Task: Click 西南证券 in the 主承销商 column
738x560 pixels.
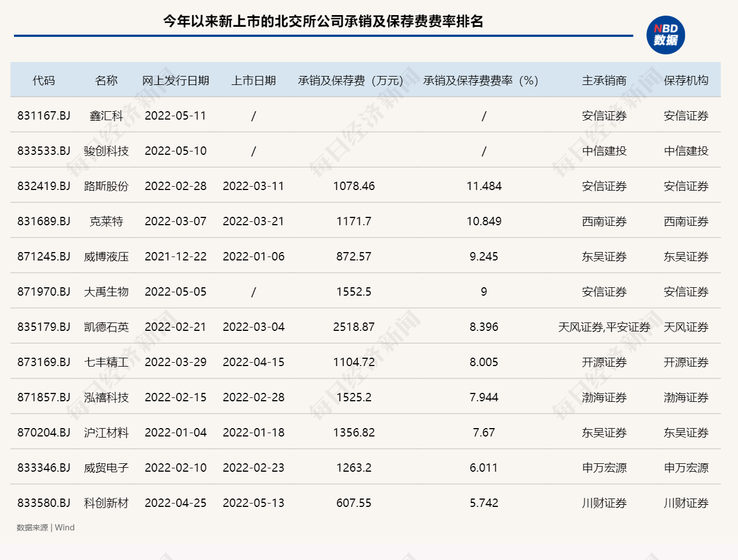Action: point(604,221)
